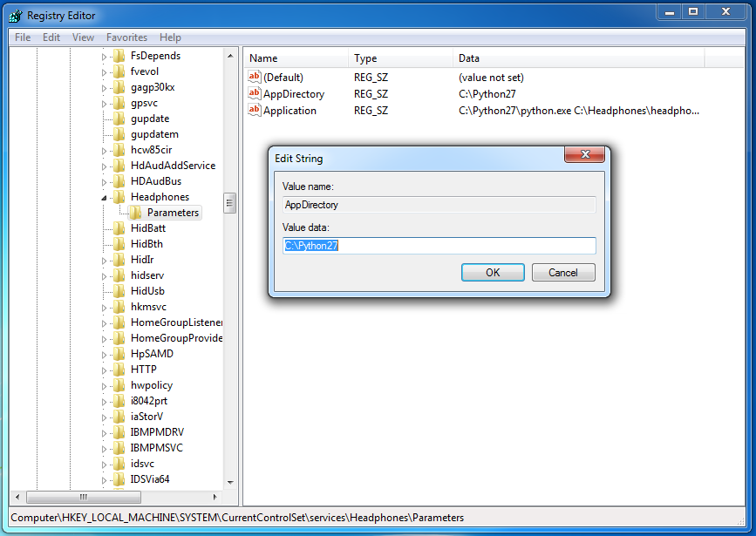756x536 pixels.
Task: Click the Value data input field
Action: pyautogui.click(x=439, y=246)
